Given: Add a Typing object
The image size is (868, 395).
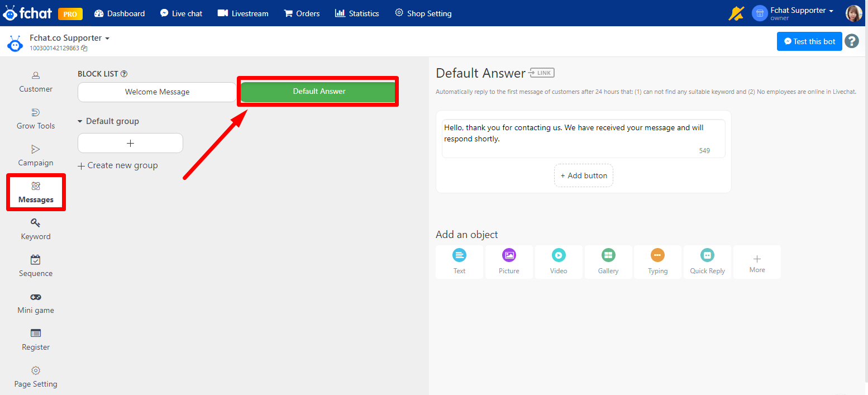Looking at the screenshot, I should [657, 262].
